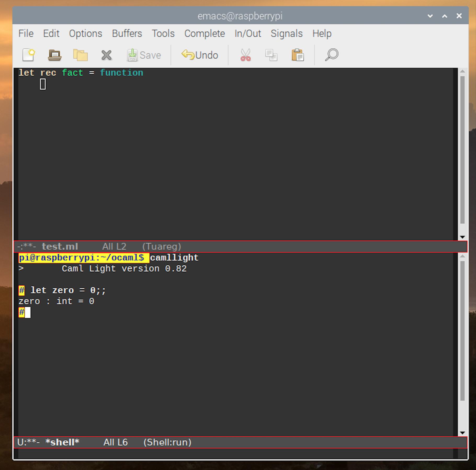
Task: Open the Signals menu
Action: click(287, 33)
